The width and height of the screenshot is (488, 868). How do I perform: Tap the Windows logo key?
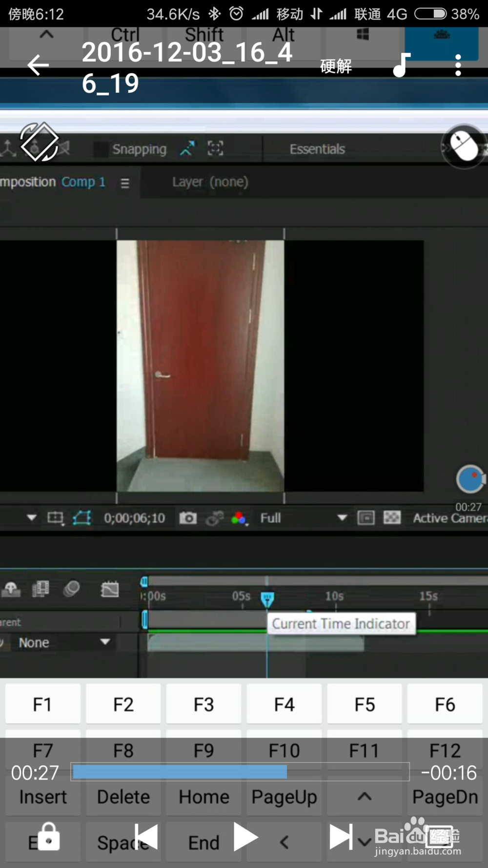(x=363, y=35)
